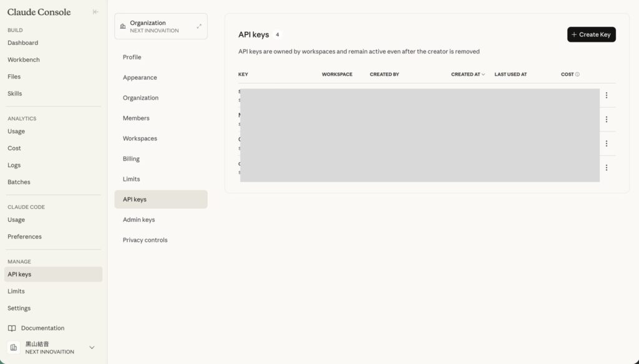Expand the Organization NEXT INNOVAITION switcher
639x364 pixels.
pyautogui.click(x=198, y=26)
